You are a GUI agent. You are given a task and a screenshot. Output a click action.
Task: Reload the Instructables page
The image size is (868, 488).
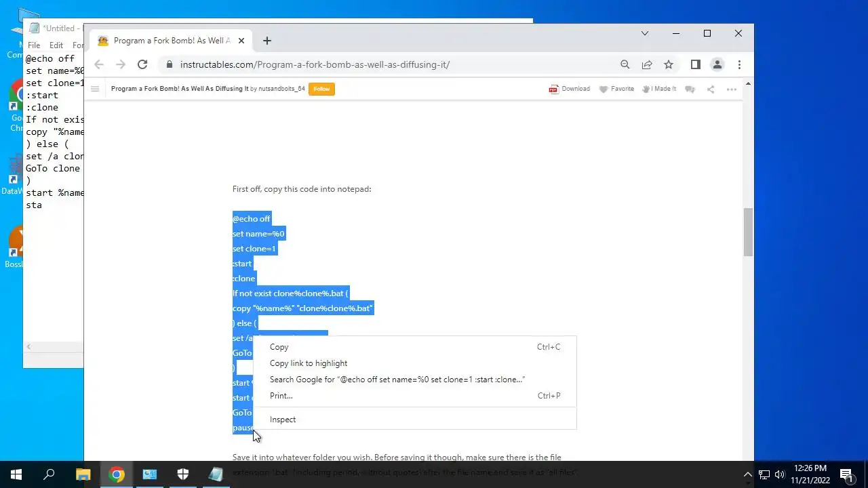(142, 64)
